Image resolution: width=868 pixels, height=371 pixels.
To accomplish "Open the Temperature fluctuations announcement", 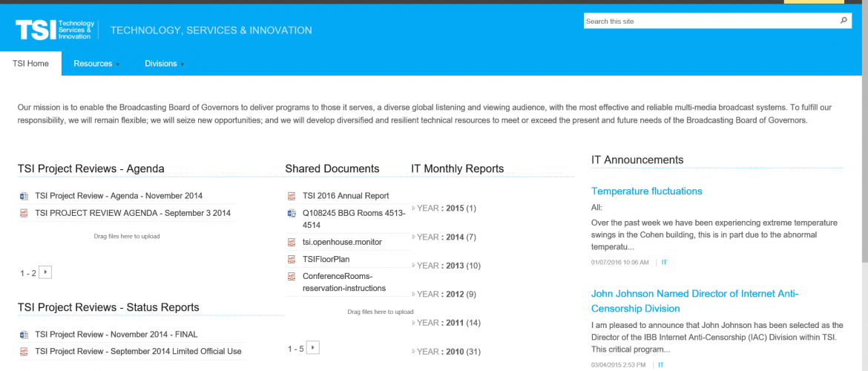I will point(647,191).
